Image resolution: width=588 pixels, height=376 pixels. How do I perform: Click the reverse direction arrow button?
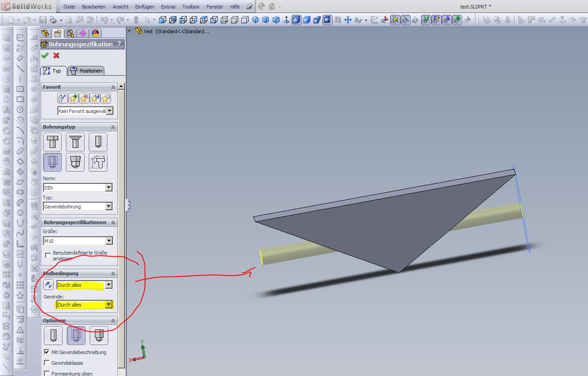48,285
